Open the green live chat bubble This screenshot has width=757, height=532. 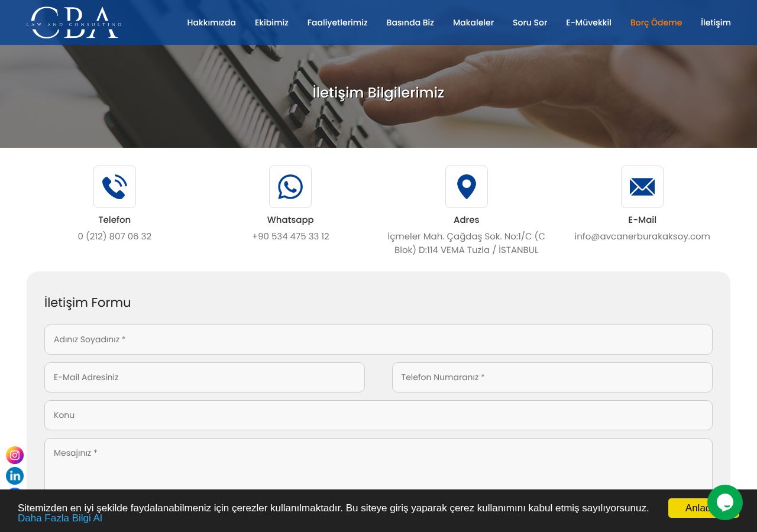pyautogui.click(x=725, y=502)
